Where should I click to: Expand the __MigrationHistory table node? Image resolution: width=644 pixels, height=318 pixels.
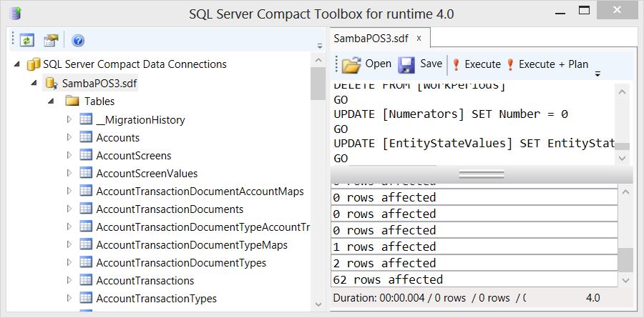pyautogui.click(x=69, y=119)
